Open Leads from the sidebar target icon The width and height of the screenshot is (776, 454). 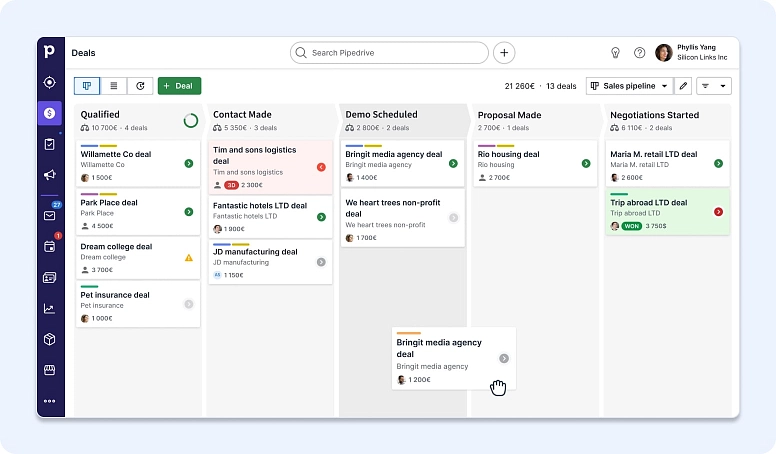click(50, 82)
